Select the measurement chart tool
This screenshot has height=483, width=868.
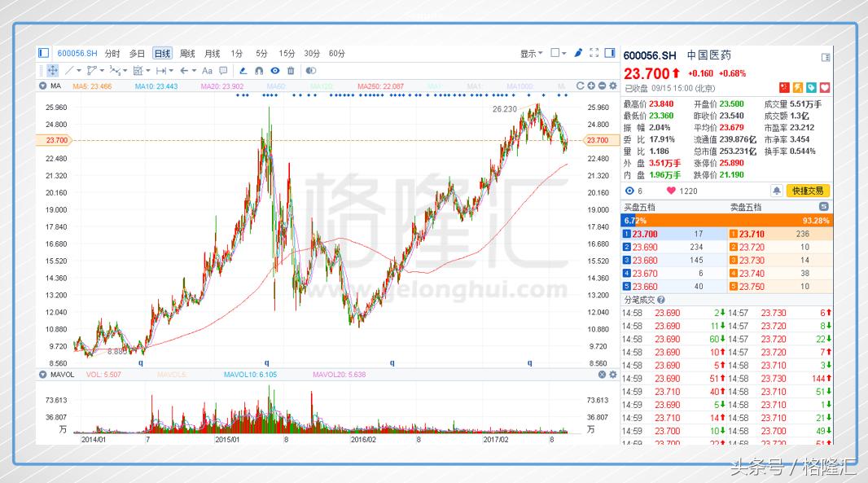[138, 70]
